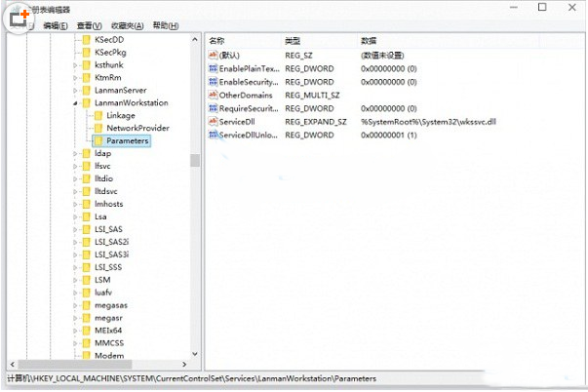Click the LanmanWorkstation folder icon
The image size is (588, 392).
(87, 103)
